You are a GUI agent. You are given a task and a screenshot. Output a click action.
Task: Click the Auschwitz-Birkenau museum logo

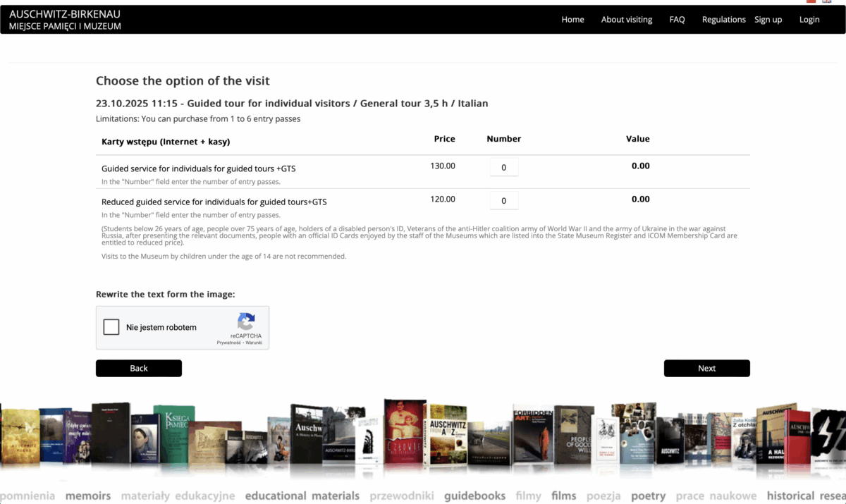(65, 20)
